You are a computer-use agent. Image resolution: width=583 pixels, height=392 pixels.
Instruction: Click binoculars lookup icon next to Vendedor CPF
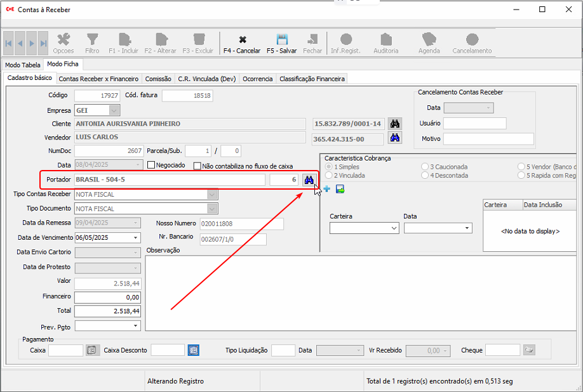click(x=395, y=138)
